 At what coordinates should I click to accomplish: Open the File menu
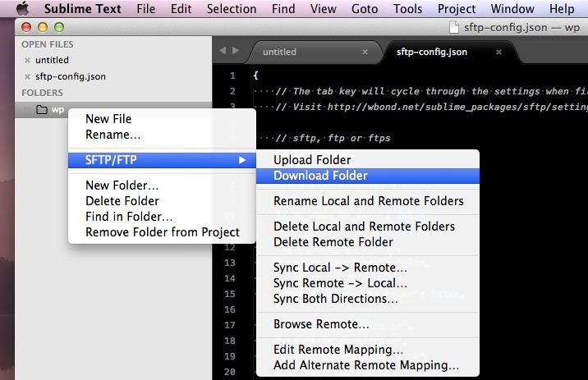pyautogui.click(x=146, y=9)
